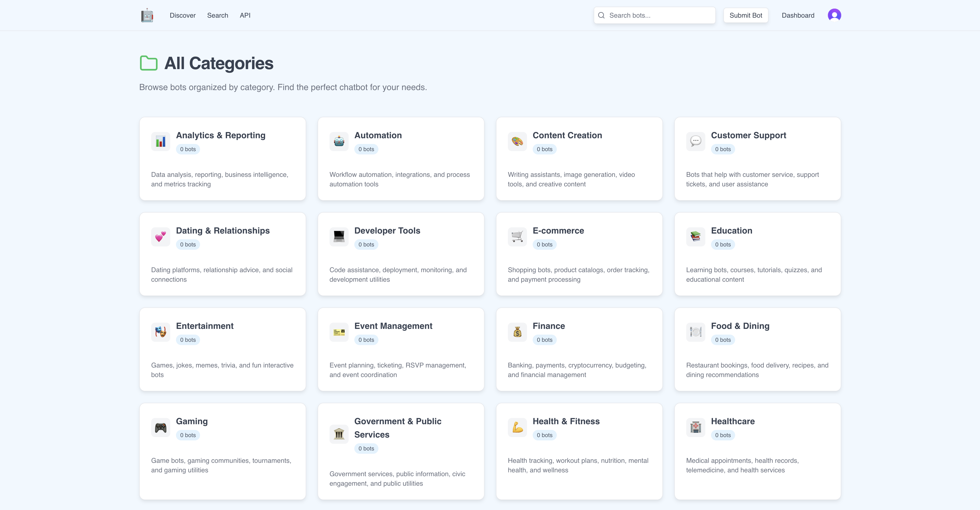The height and width of the screenshot is (510, 980).
Task: Click the robot logo in the navbar
Action: [x=148, y=15]
